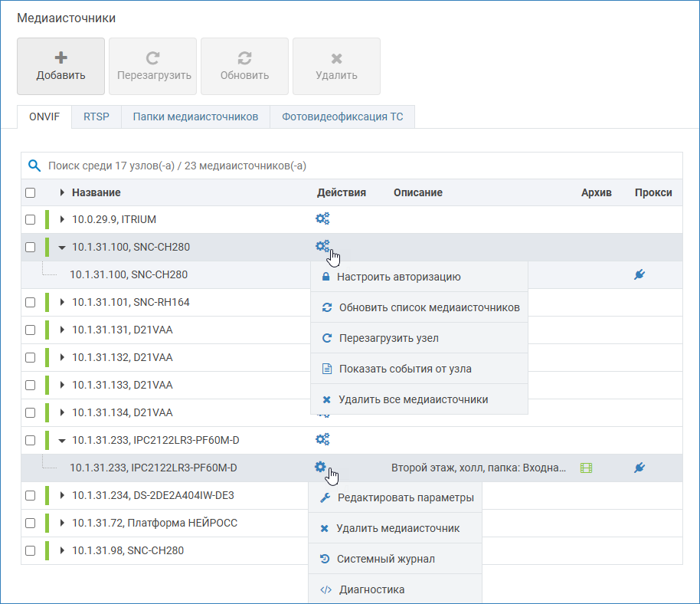Expand the 10.1.31.234, DS-2DE2A404IW-DE3 node
The height and width of the screenshot is (604, 700).
pos(62,495)
